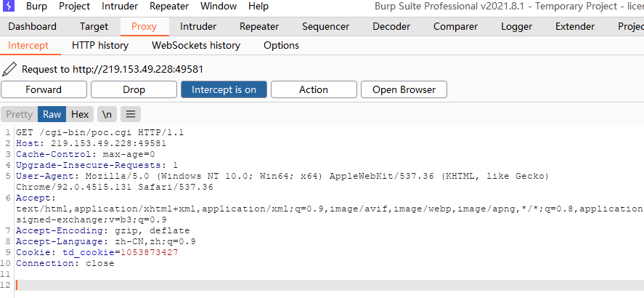Place cursor on empty line 12 of request

(330, 285)
